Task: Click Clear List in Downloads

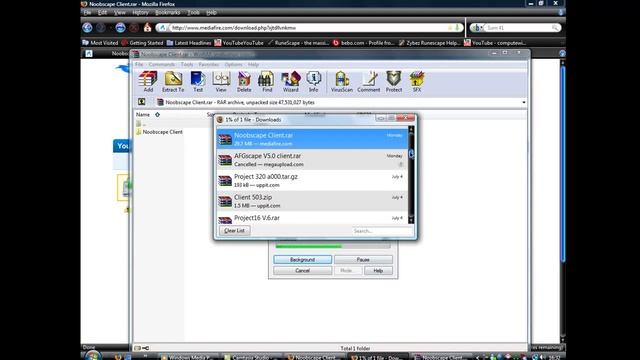Action: (234, 231)
